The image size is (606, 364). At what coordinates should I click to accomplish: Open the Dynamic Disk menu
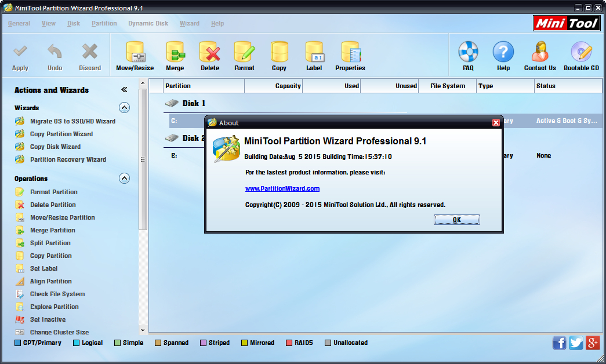148,23
